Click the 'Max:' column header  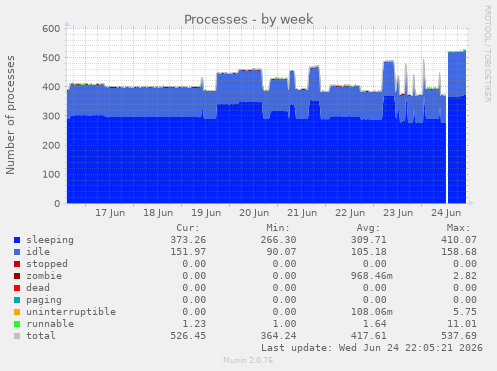point(459,228)
